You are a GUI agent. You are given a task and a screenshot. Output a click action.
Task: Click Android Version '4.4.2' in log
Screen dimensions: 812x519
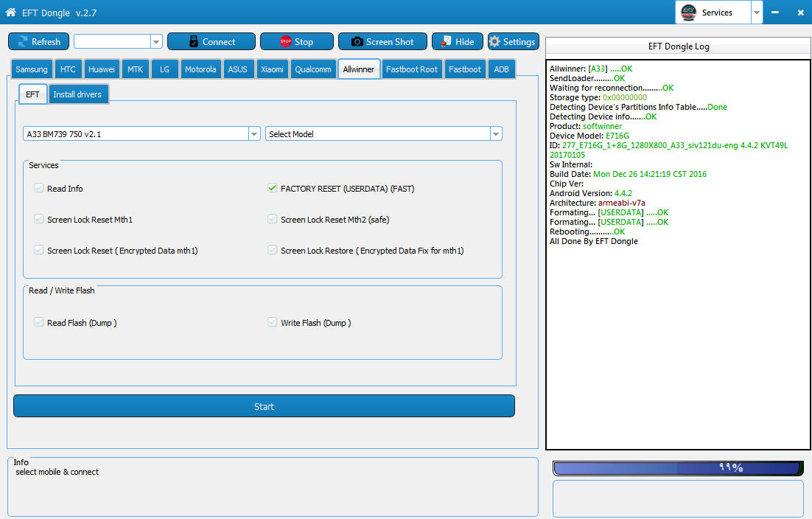(623, 193)
